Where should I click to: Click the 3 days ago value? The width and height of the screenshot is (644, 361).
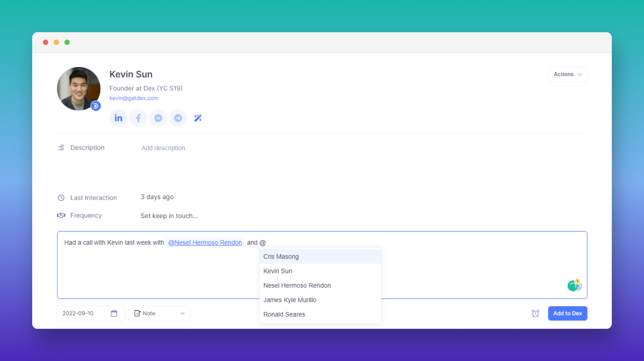157,197
